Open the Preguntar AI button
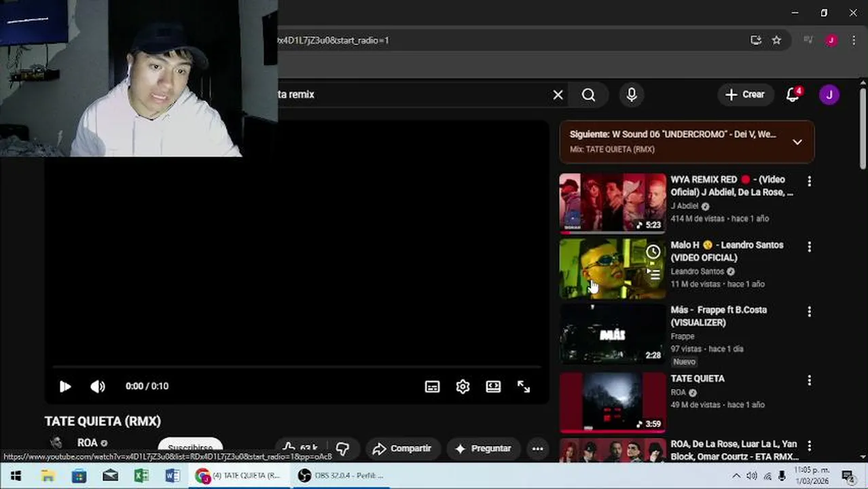 pos(483,448)
